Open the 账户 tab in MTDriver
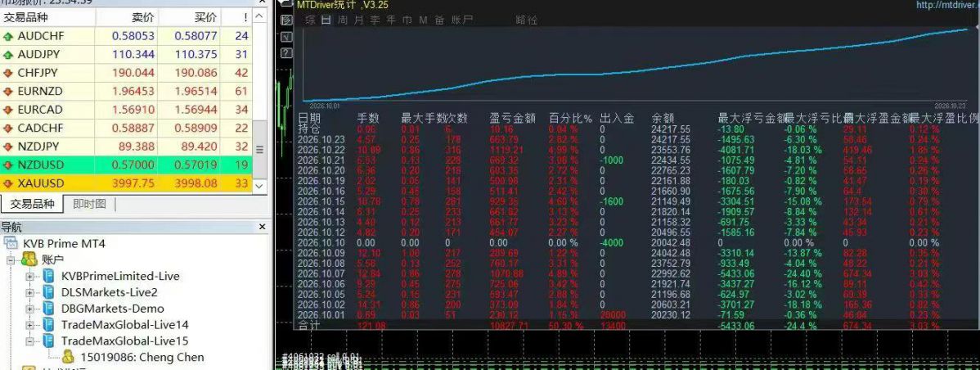 [x=461, y=20]
